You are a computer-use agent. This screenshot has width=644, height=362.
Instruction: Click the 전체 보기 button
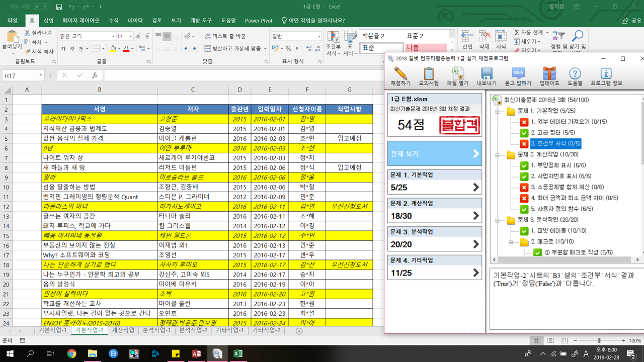434,154
